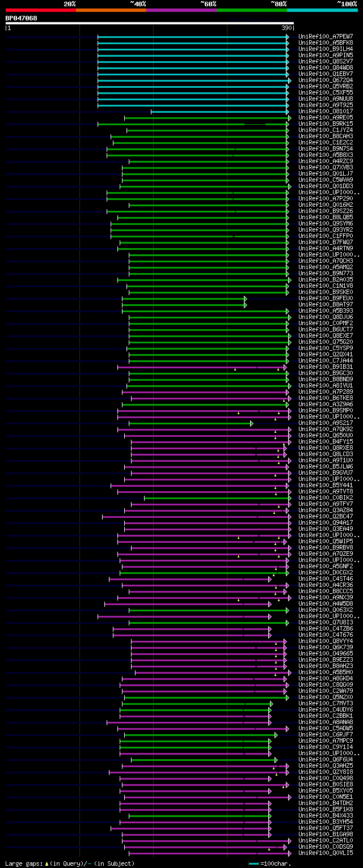Screen dimensions: 363x868
Task: Click the cyan 100char scale bar
Action: pyautogui.click(x=254, y=863)
